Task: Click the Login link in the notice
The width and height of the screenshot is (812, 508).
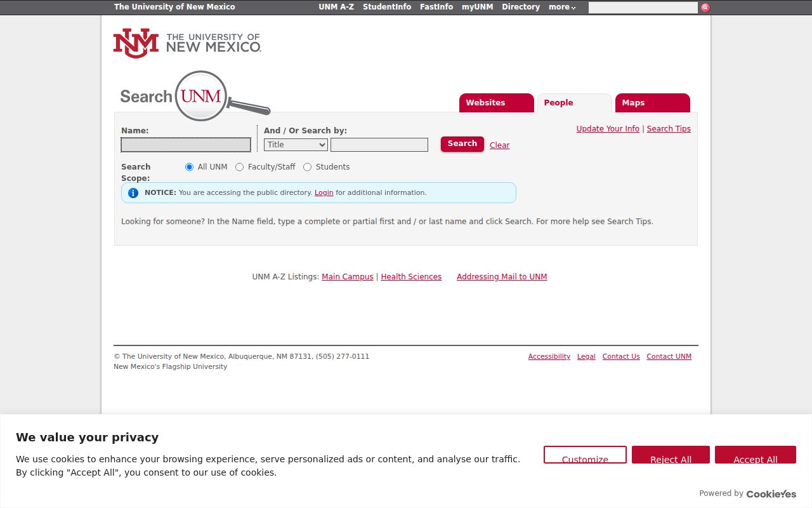Action: (x=324, y=192)
